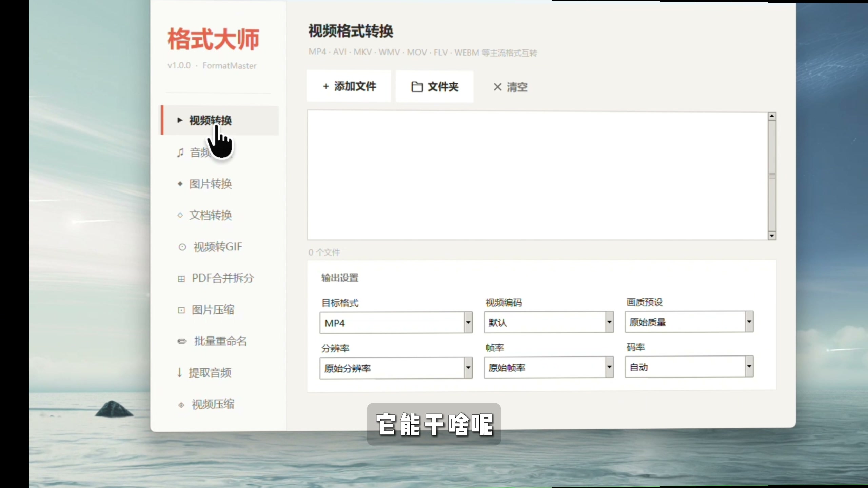The height and width of the screenshot is (488, 868).
Task: Click inside the empty file list area
Action: tap(537, 175)
